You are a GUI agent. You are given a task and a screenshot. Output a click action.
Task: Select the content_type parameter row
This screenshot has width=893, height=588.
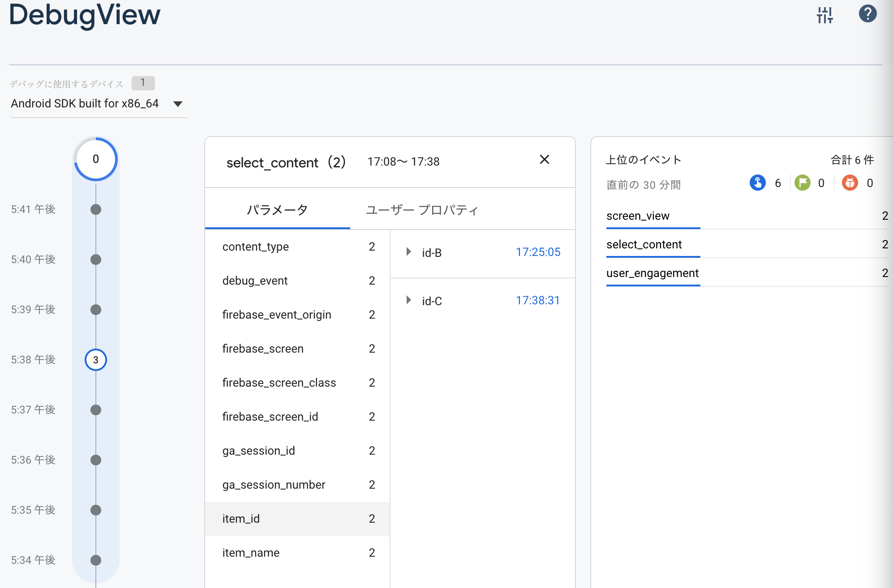point(297,247)
